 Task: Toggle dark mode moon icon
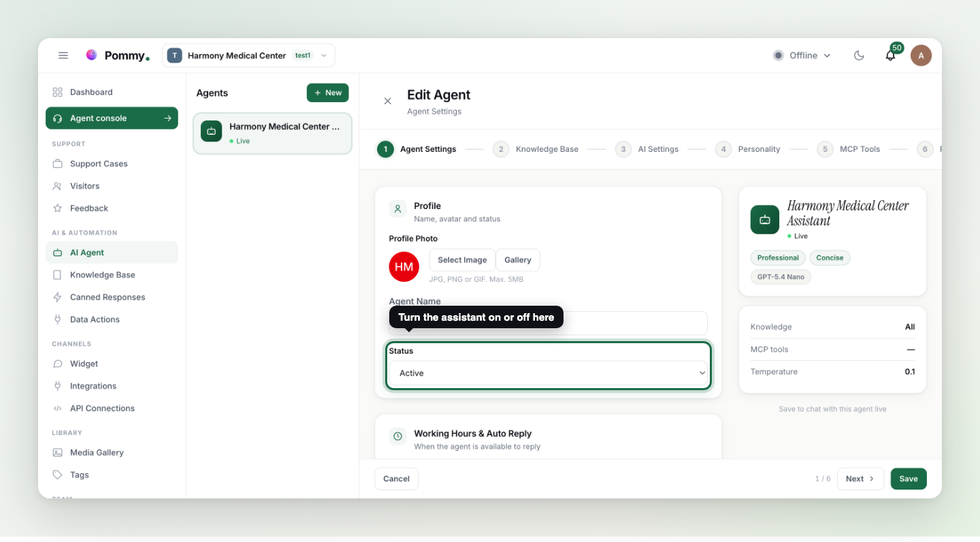(x=859, y=56)
